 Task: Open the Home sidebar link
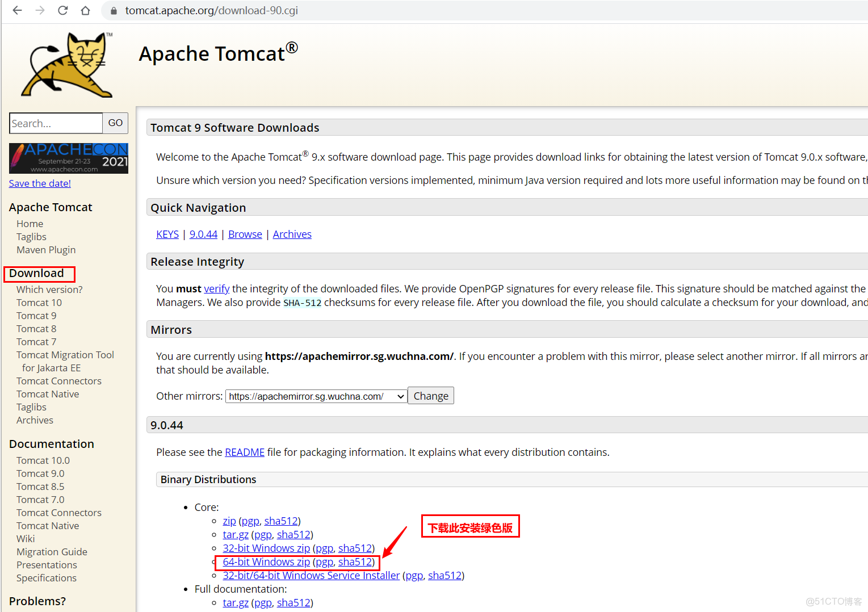(x=30, y=224)
